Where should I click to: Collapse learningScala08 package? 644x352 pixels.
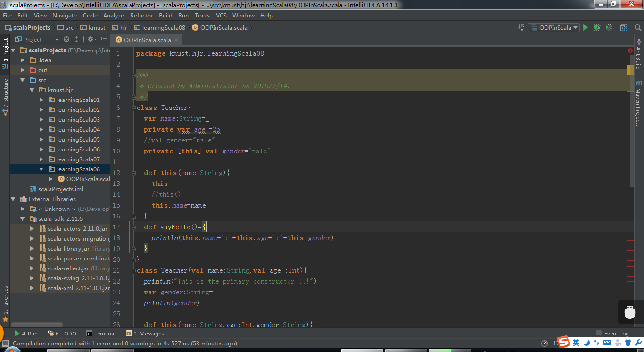(41, 169)
